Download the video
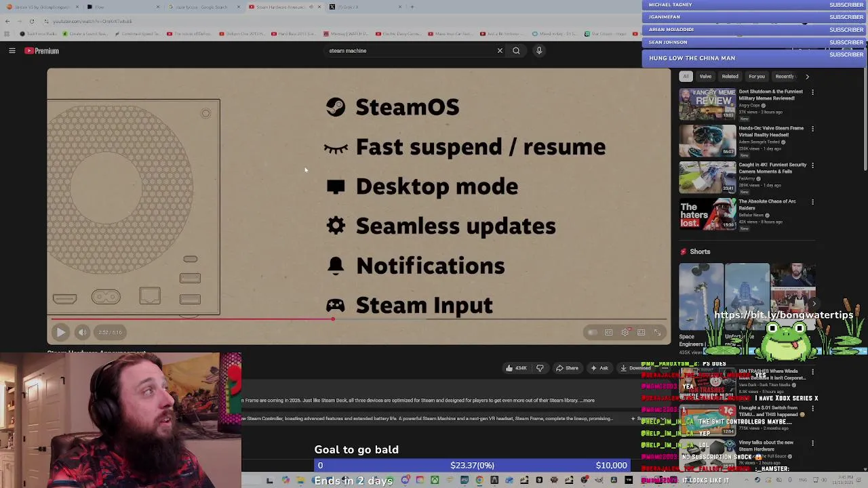This screenshot has width=868, height=488. [635, 368]
